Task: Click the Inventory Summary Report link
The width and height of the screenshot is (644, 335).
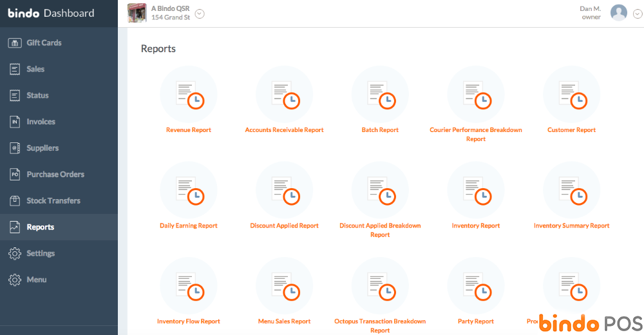Action: tap(571, 226)
